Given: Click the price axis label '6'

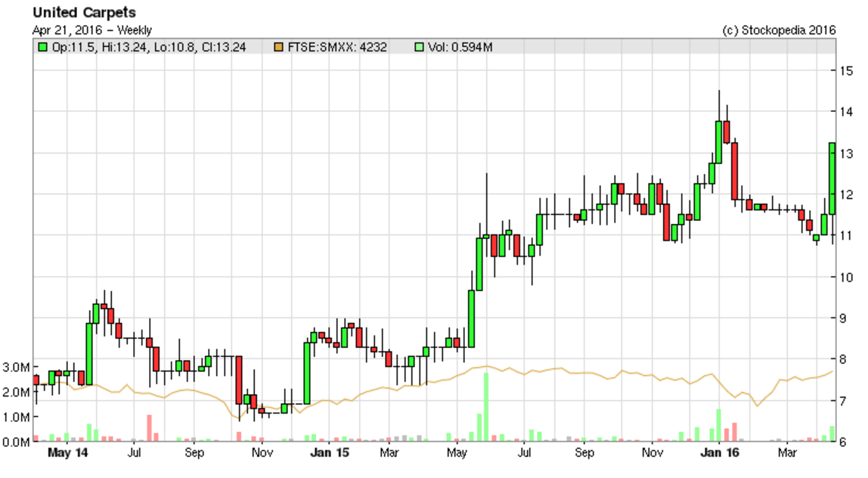Looking at the screenshot, I should coord(842,442).
